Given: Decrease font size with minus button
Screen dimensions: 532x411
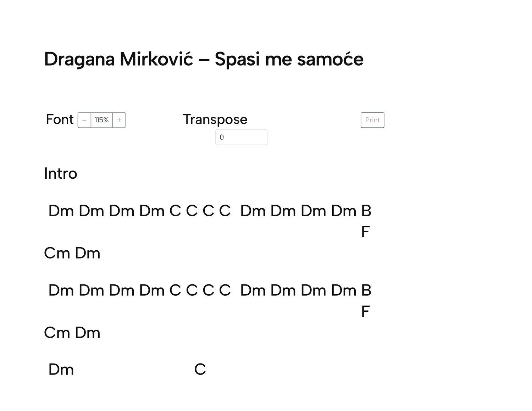Looking at the screenshot, I should pos(84,120).
